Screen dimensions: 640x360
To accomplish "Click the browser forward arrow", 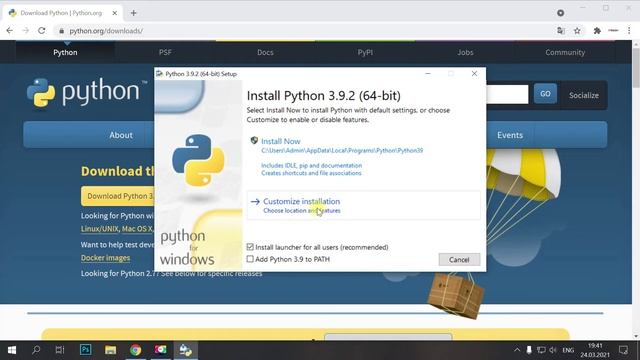I will coord(25,31).
